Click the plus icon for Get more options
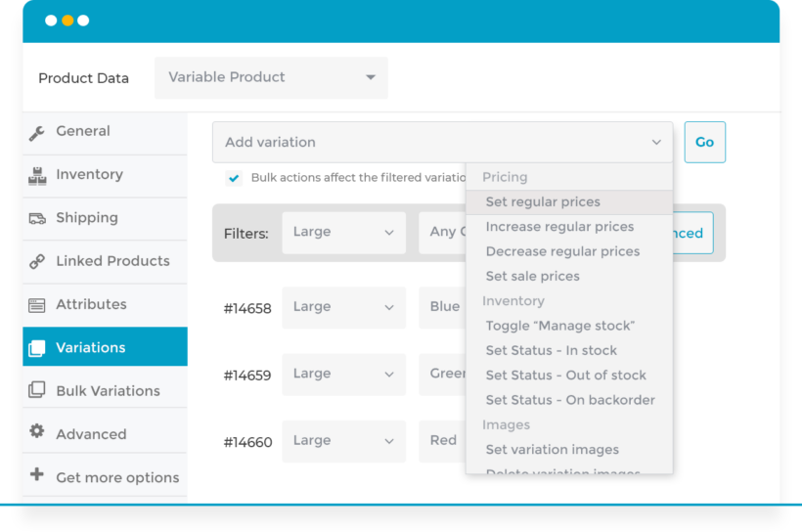The image size is (802, 532). [37, 475]
